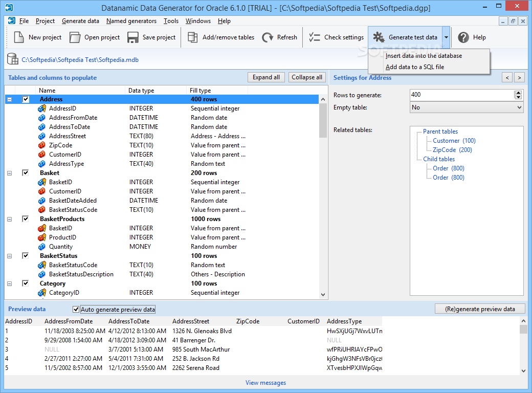Image resolution: width=532 pixels, height=393 pixels.
Task: Click the Help question mark icon
Action: coord(463,37)
